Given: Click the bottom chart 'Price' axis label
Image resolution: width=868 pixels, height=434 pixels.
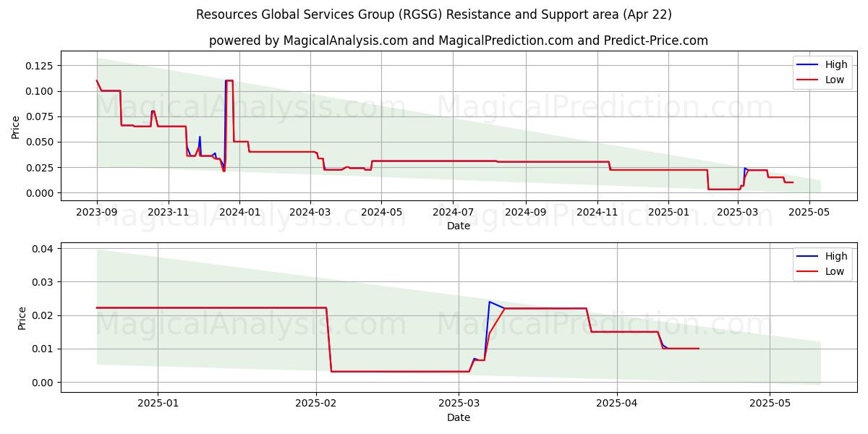Looking at the screenshot, I should coord(22,318).
